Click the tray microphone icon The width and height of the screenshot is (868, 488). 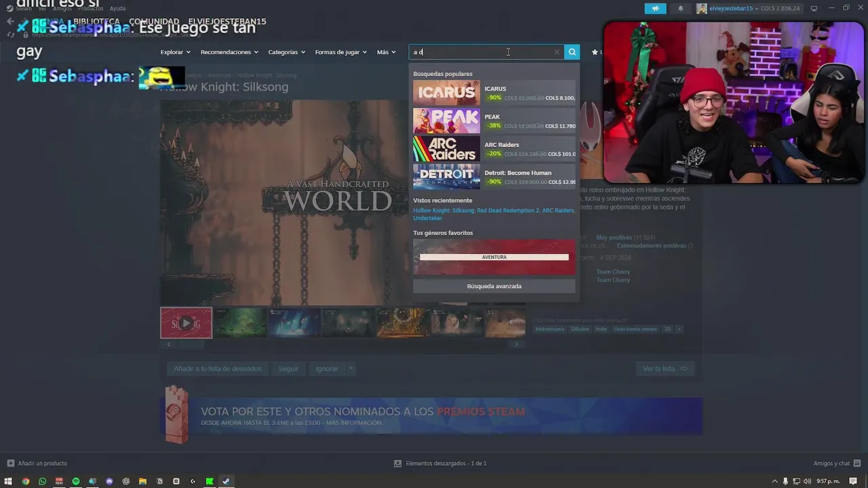786,481
